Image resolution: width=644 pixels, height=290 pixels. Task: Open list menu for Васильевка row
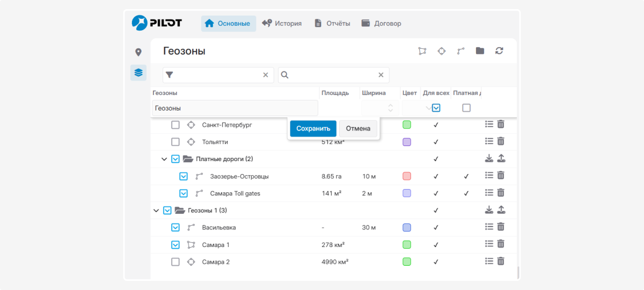[489, 227]
